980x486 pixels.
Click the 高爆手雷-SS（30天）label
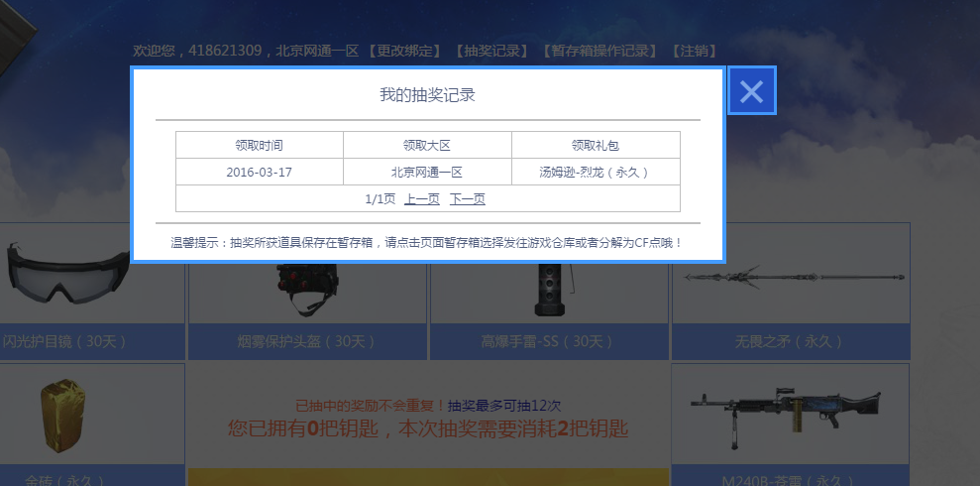point(549,341)
